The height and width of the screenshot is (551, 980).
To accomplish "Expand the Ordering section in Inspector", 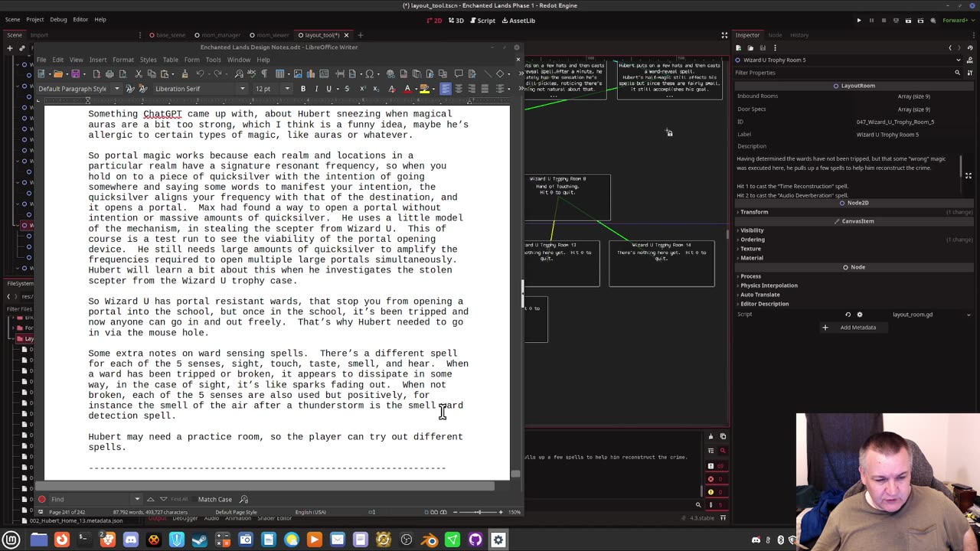I will click(752, 240).
